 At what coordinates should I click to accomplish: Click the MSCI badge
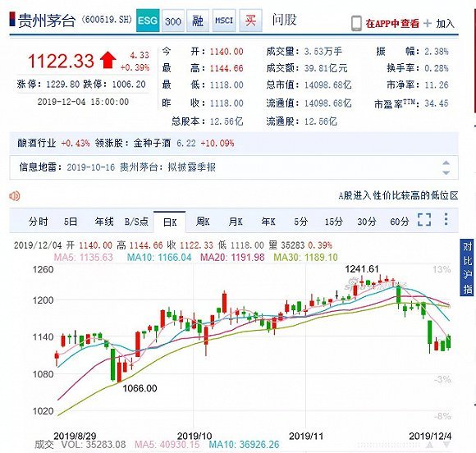(224, 21)
